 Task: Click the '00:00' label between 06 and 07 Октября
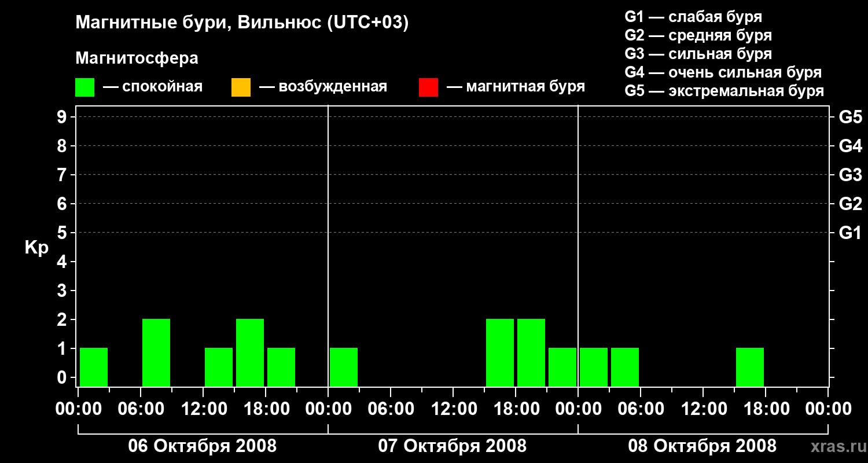coord(328,409)
